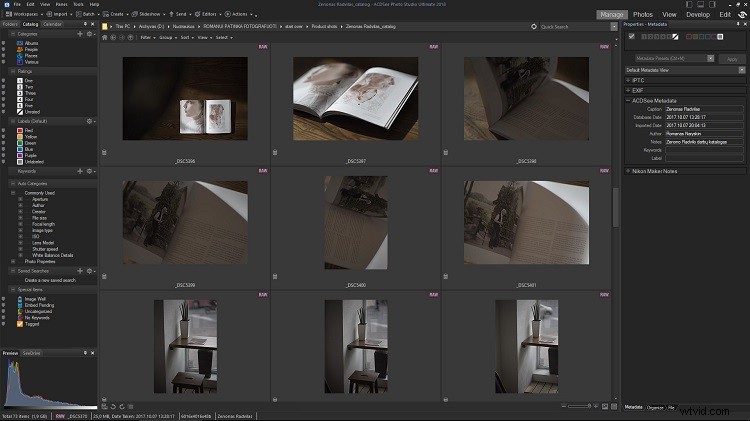Open the Editors gear icon
Viewport: 750px width, 421px height.
[x=197, y=14]
